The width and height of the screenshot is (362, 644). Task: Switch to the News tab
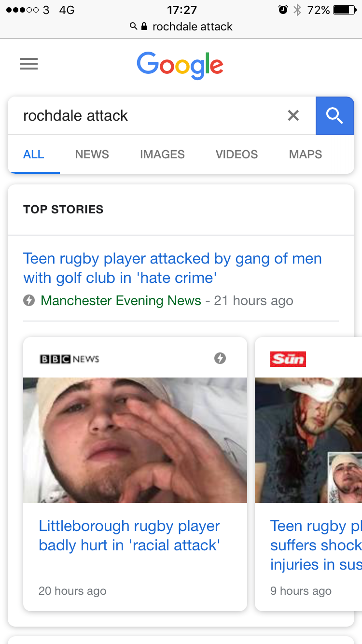pyautogui.click(x=92, y=154)
